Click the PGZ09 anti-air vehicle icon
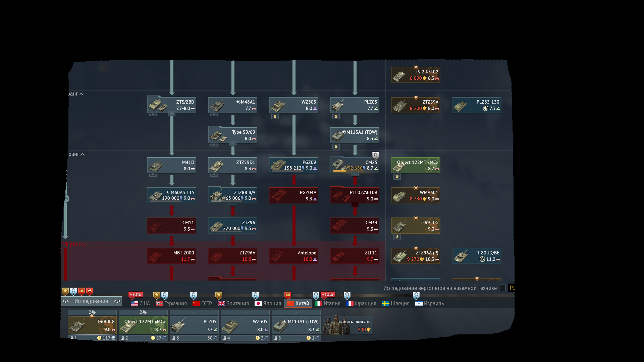644x362 pixels. [278, 165]
